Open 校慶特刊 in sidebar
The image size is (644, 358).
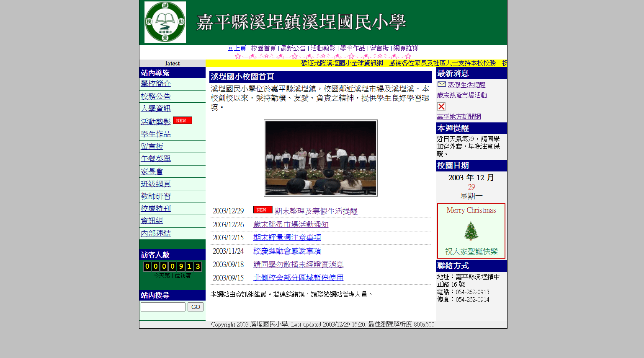click(x=156, y=209)
